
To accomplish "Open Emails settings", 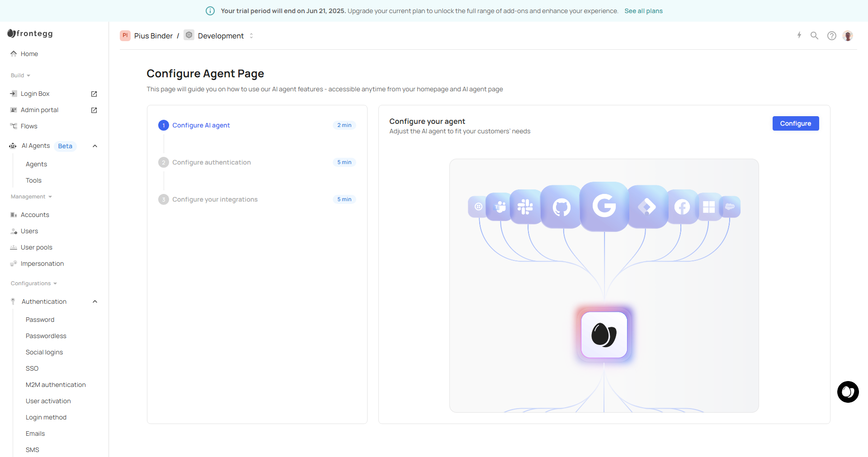I will 35,433.
